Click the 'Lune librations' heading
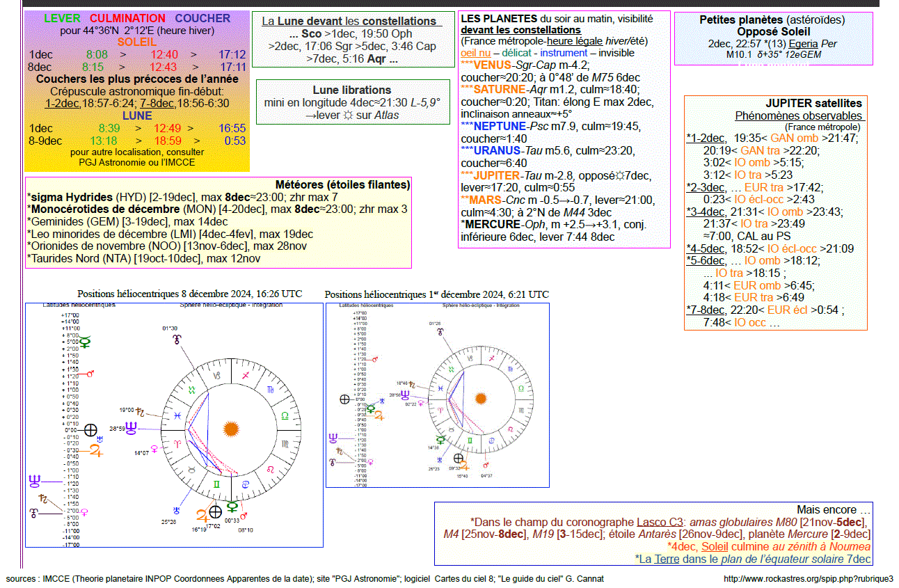Viewport: 899px width, 588px height. [x=352, y=90]
